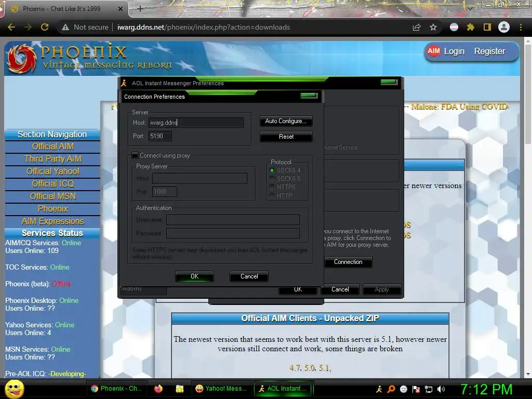
Task: Select the HTTPS protocol radio
Action: click(x=272, y=187)
